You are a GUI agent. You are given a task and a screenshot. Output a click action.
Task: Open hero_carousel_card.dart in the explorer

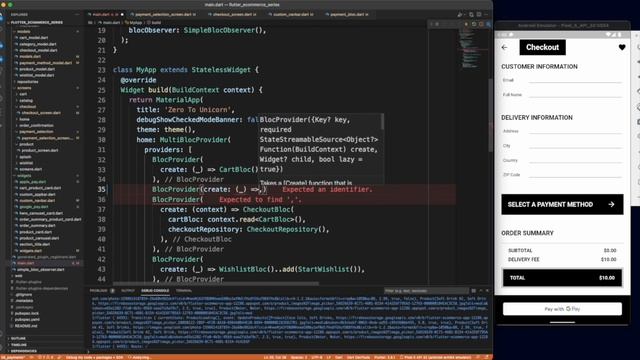click(x=41, y=213)
